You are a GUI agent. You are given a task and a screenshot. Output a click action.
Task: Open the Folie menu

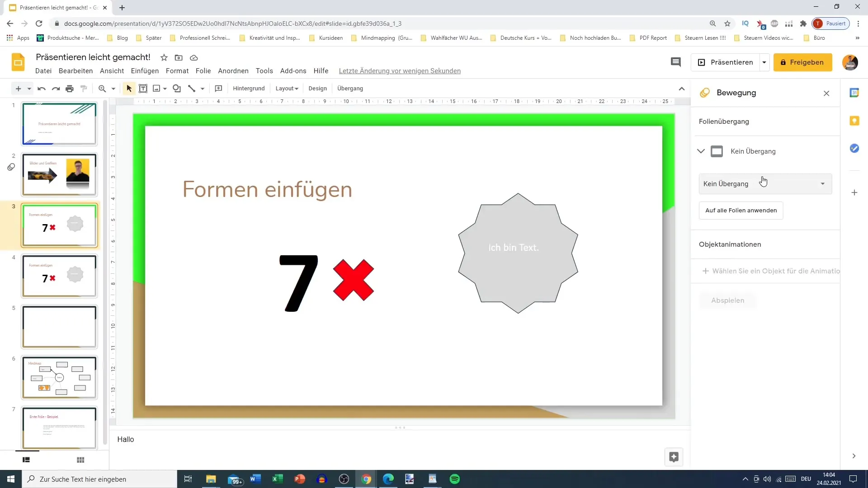tap(203, 71)
